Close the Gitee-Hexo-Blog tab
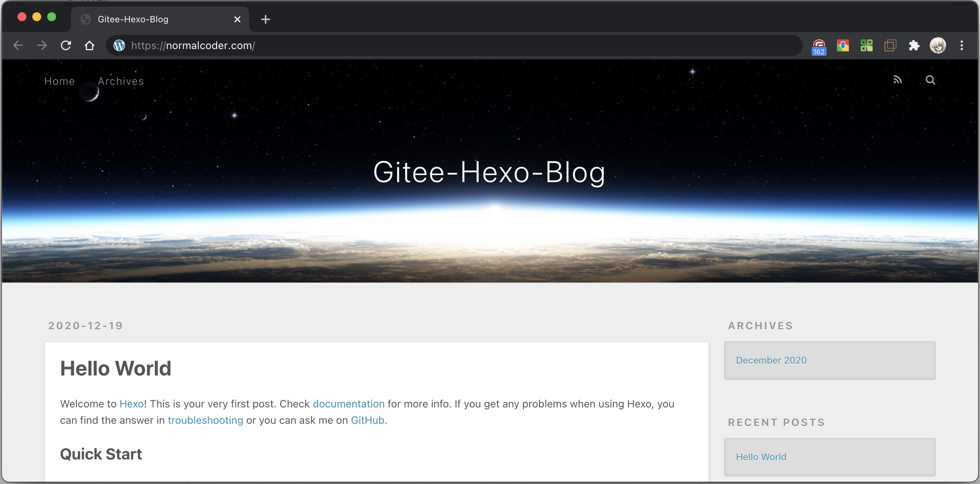980x484 pixels. point(237,19)
